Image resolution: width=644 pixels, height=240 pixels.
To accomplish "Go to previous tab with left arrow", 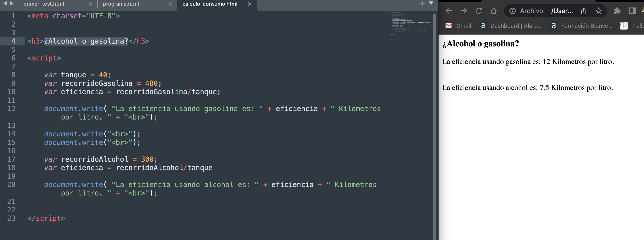I will tap(5, 4).
